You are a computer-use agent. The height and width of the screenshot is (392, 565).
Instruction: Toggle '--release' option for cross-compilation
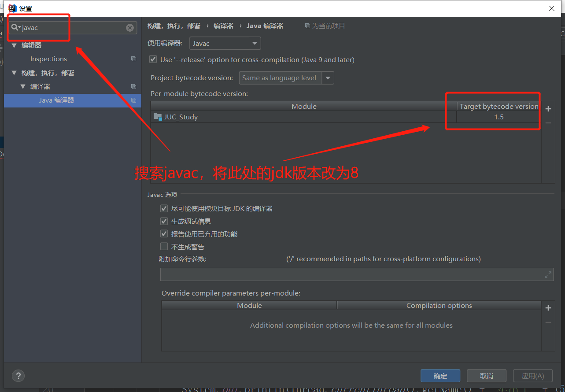(x=153, y=59)
